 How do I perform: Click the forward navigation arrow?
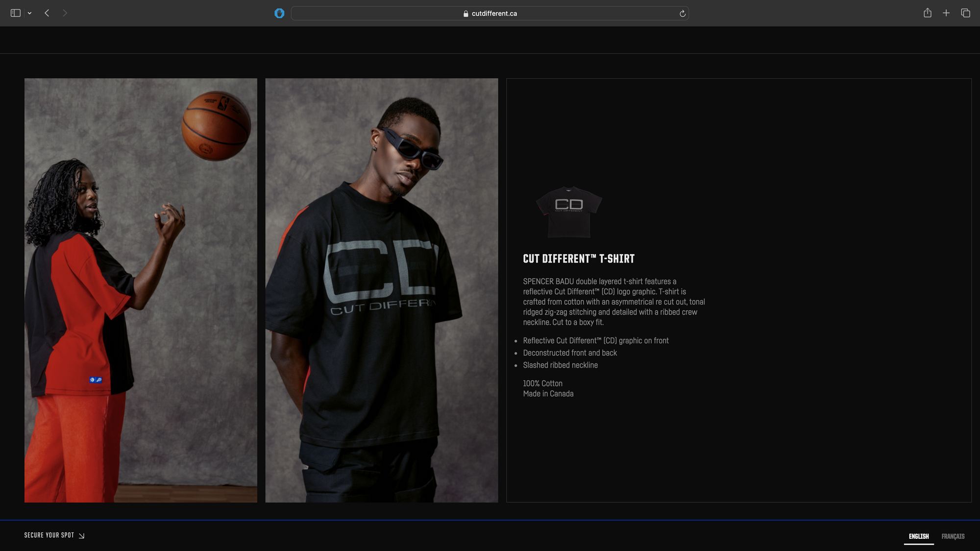pos(65,13)
